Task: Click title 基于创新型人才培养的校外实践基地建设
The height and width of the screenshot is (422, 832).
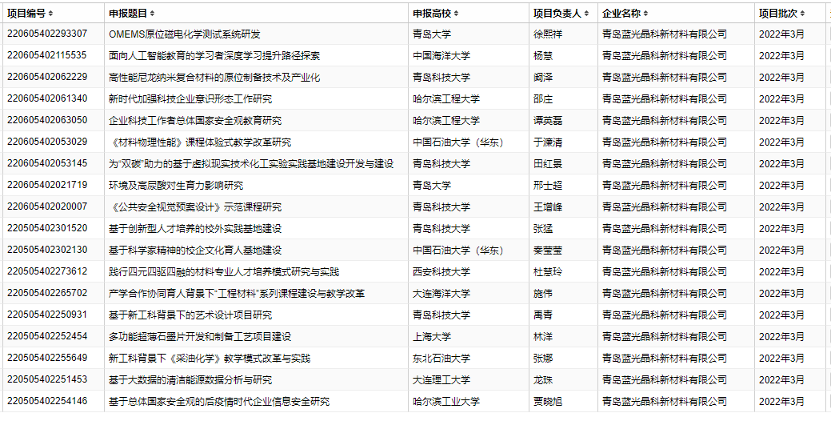Action: click(195, 229)
